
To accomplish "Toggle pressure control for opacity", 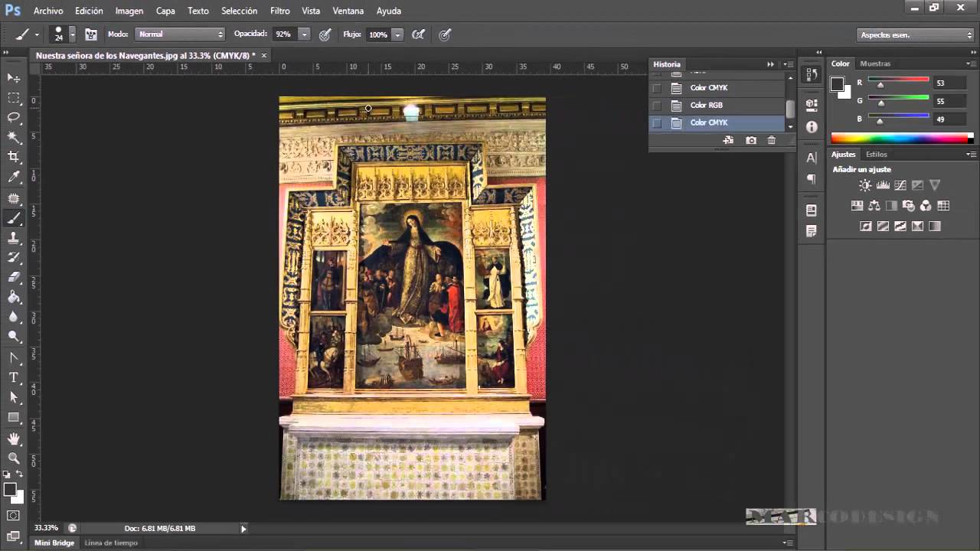I will click(325, 34).
